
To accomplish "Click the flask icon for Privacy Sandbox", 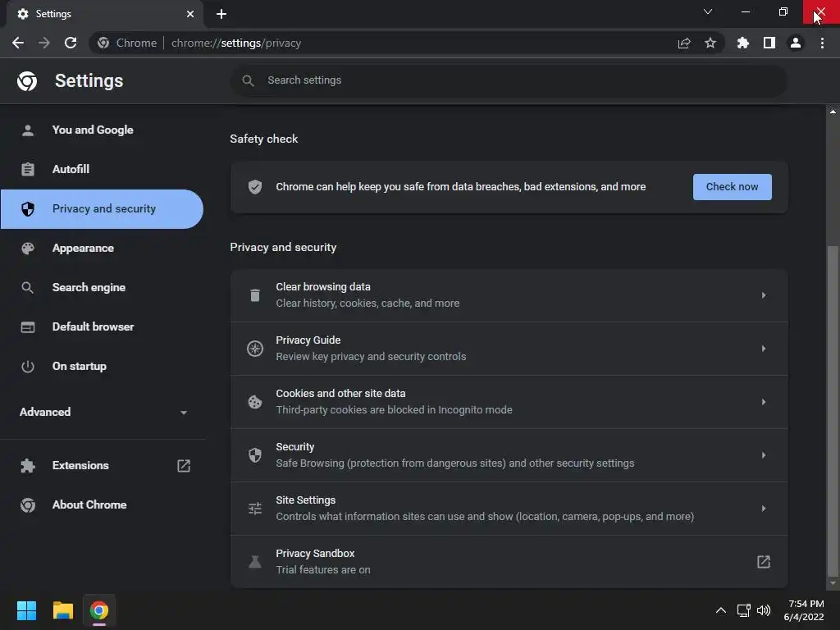I will pyautogui.click(x=255, y=561).
